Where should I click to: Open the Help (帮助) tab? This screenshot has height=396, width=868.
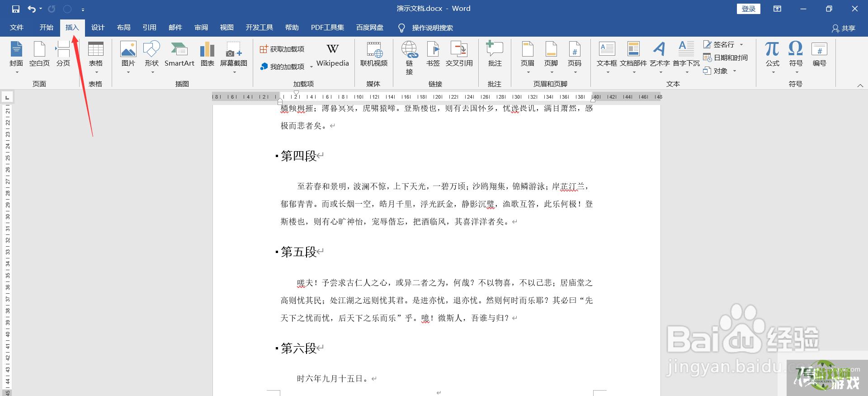(x=292, y=28)
